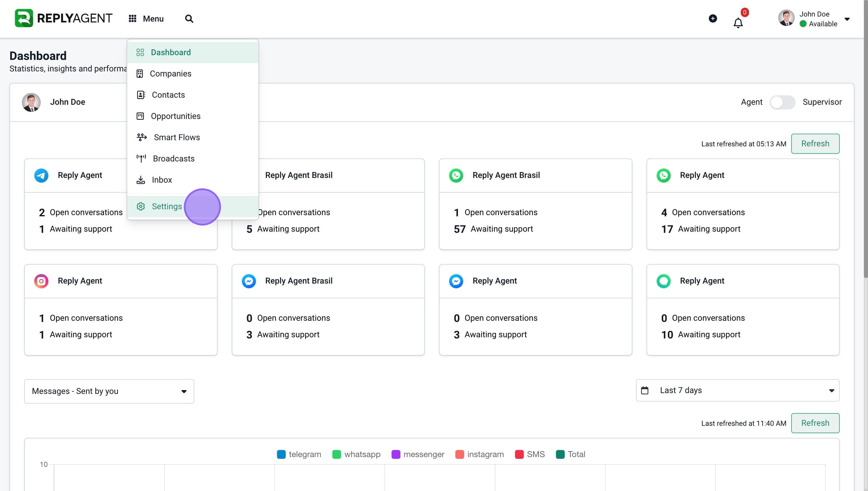Click the Smart Flows icon
Image resolution: width=868 pixels, height=491 pixels.
point(142,137)
